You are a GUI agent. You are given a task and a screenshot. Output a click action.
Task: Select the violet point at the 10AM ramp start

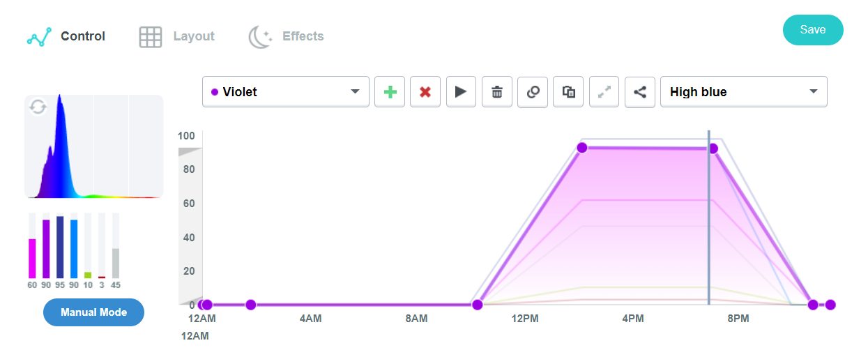coord(478,305)
